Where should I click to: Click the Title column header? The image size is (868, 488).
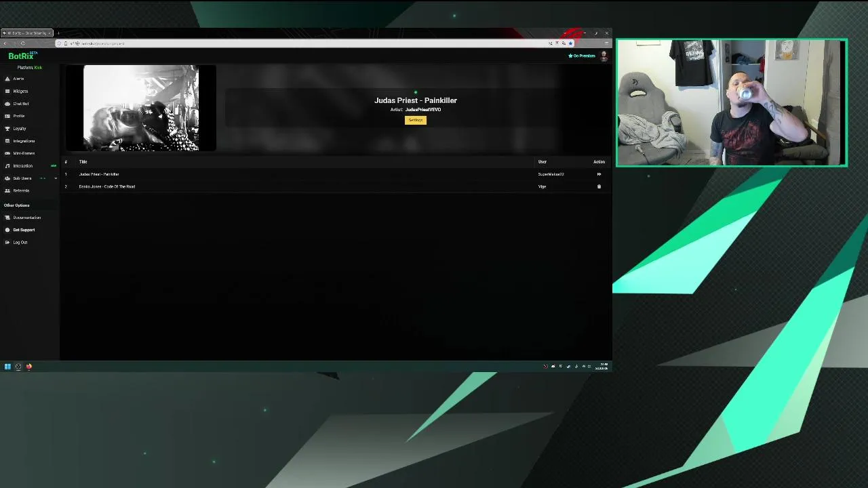pyautogui.click(x=83, y=162)
